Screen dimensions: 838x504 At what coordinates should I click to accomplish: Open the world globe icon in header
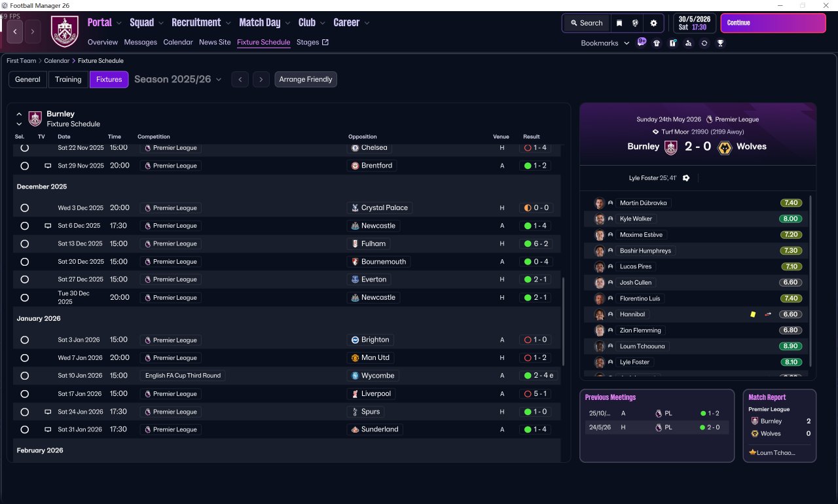coord(635,23)
